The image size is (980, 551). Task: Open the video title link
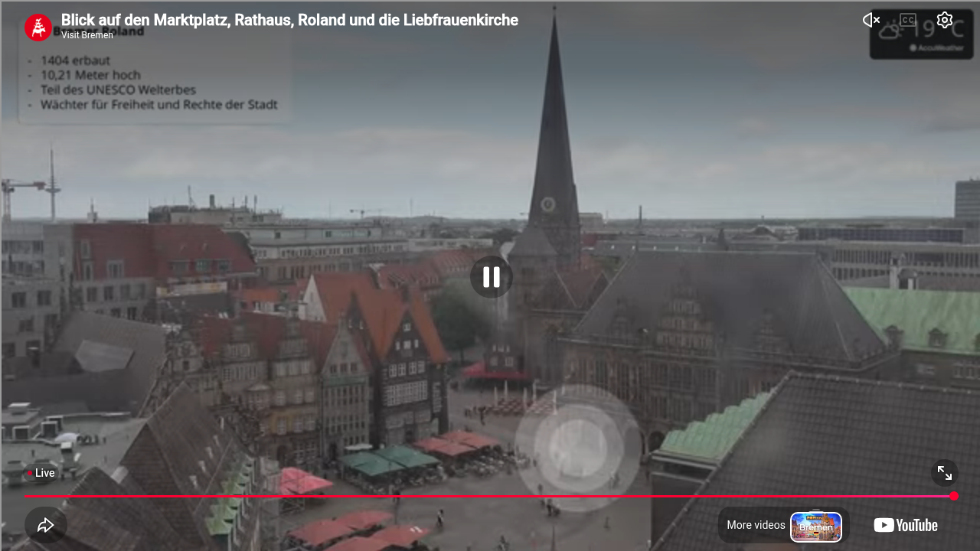coord(289,20)
